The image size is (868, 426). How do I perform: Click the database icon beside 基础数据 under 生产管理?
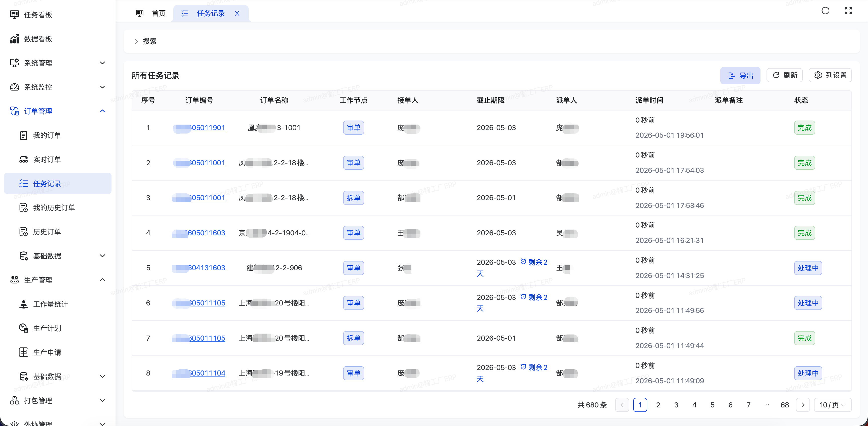tap(23, 377)
